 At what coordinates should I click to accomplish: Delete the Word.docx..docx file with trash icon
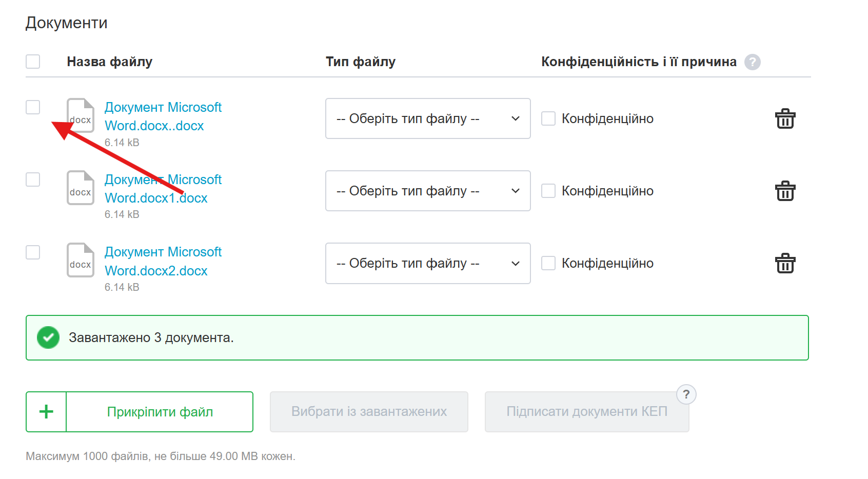pos(785,119)
